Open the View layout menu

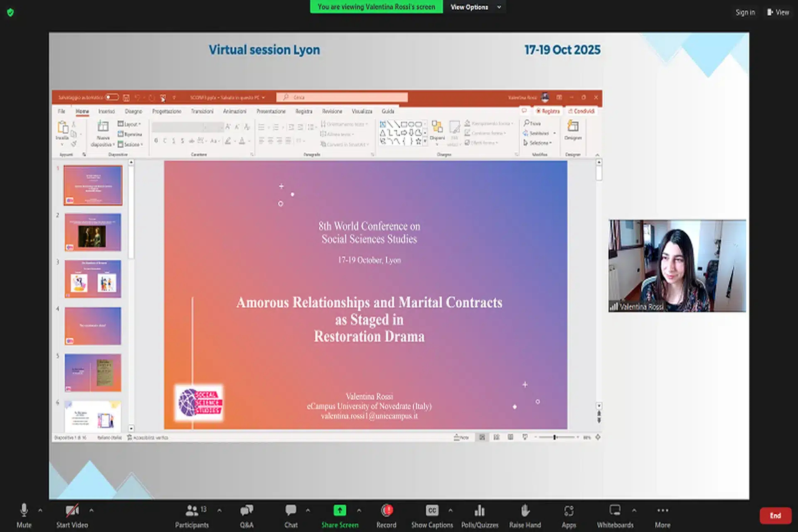tap(778, 12)
